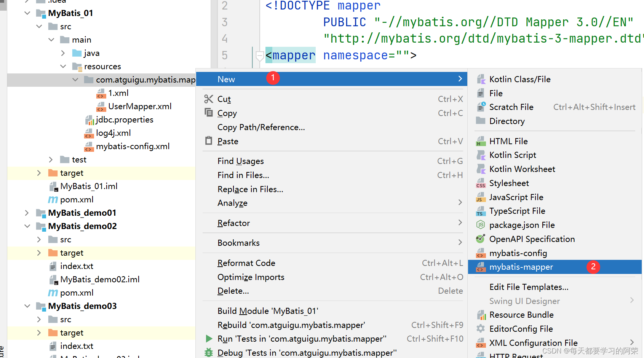Select Reformat Code menu entry
The width and height of the screenshot is (644, 358).
pos(331,263)
